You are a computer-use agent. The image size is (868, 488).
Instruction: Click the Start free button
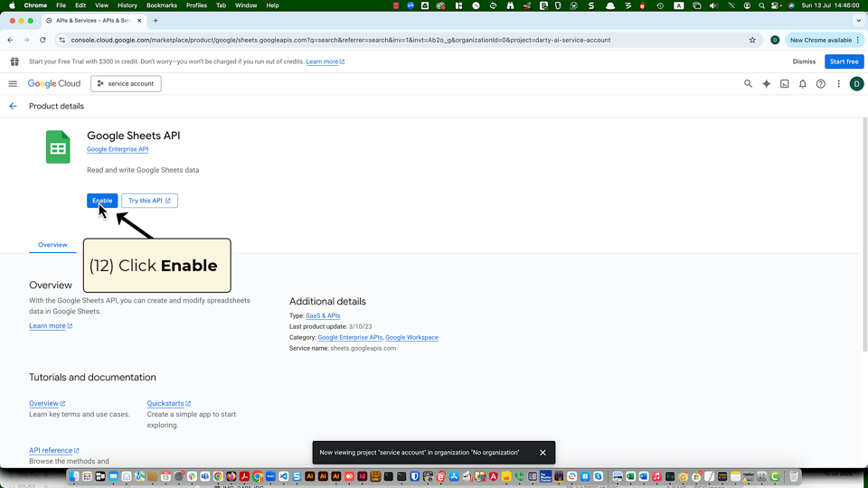[844, 61]
